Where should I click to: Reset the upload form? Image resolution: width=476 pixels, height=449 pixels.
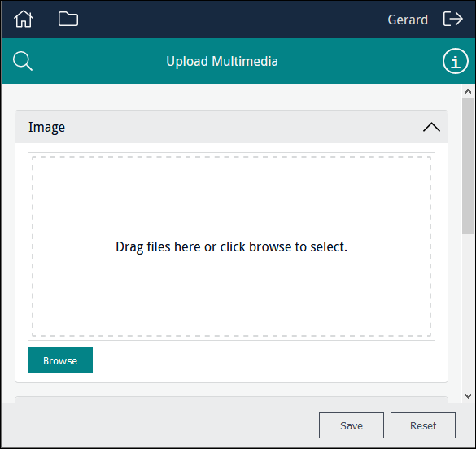click(423, 425)
